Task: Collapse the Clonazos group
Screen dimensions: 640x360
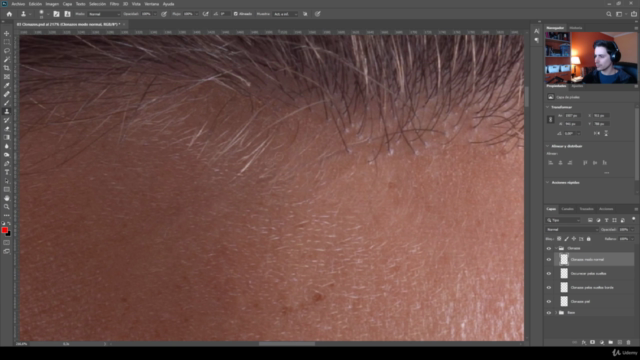Action: 556,248
